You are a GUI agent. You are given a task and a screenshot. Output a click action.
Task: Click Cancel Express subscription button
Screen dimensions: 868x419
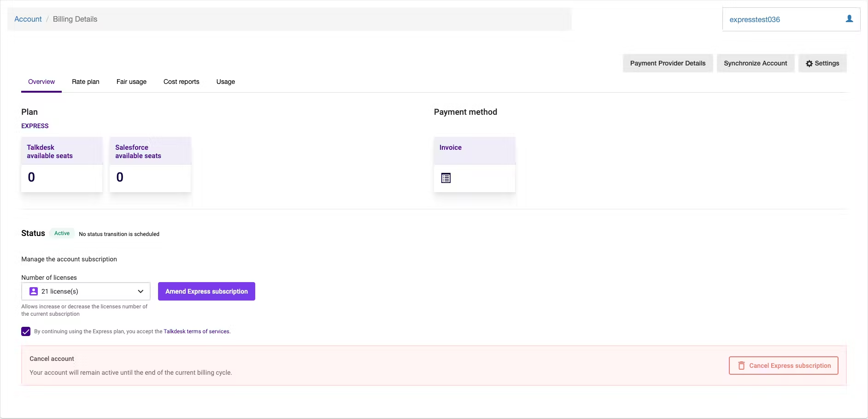[x=784, y=366]
